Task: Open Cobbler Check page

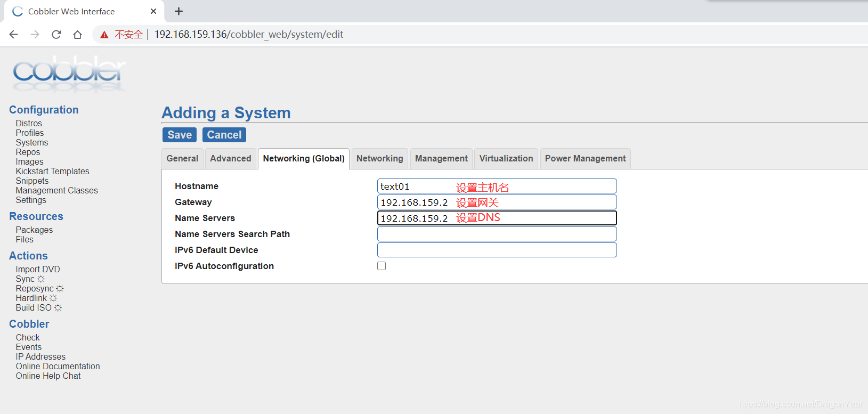Action: pos(28,338)
